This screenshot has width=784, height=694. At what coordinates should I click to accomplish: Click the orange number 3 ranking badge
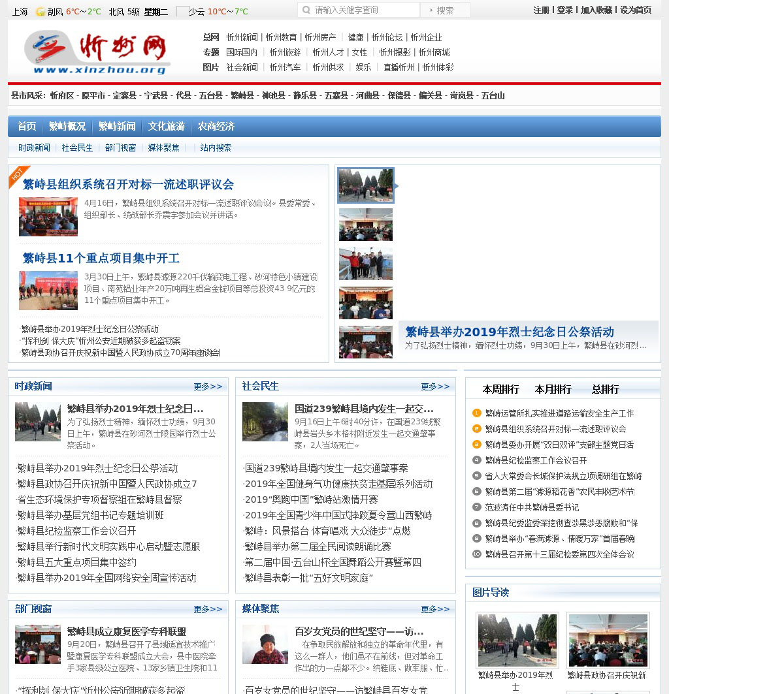click(x=476, y=445)
